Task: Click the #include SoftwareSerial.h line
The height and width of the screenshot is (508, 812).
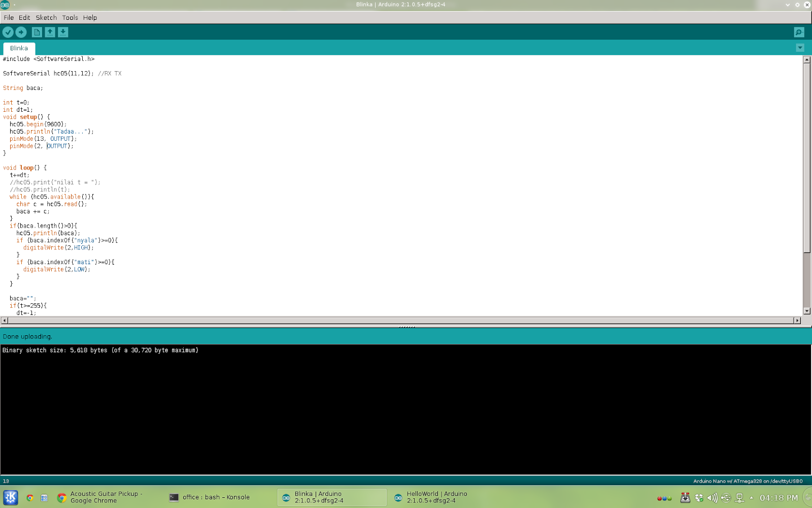Action: pyautogui.click(x=49, y=59)
